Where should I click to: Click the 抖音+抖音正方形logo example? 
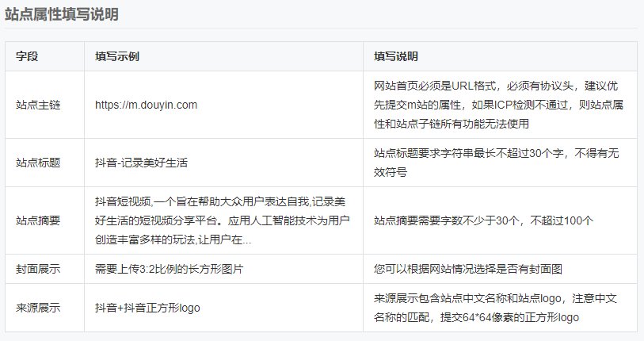[147, 308]
